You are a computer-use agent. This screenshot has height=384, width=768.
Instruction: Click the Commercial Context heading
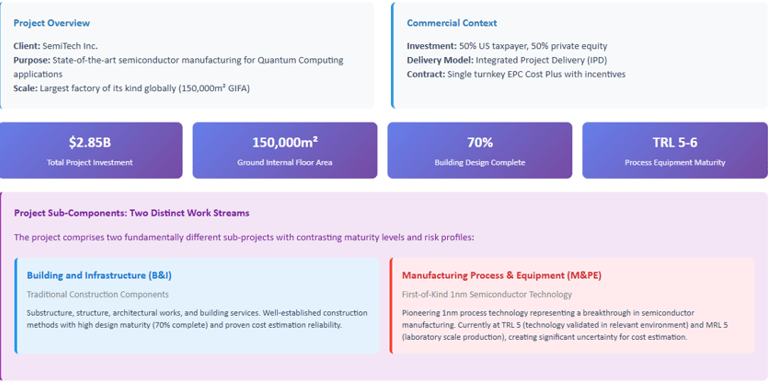(x=452, y=23)
